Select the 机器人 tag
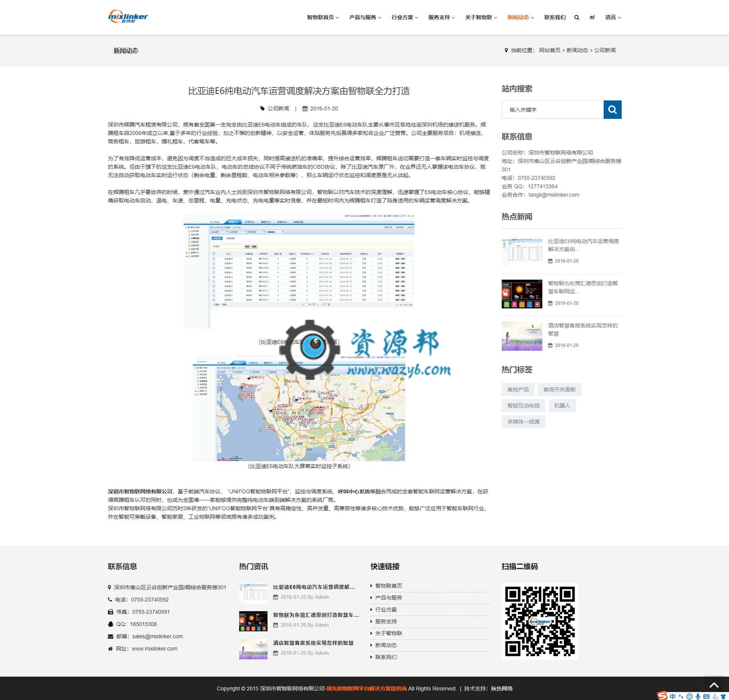 [562, 406]
